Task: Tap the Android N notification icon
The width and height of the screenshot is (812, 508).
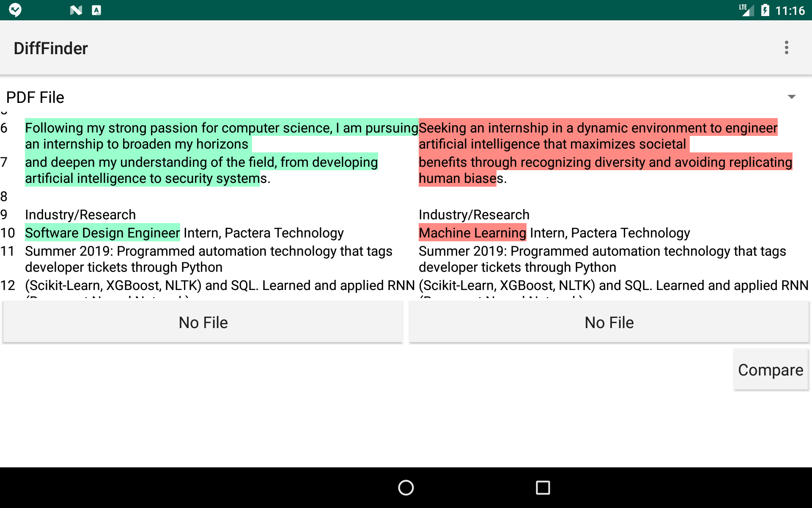Action: click(75, 10)
